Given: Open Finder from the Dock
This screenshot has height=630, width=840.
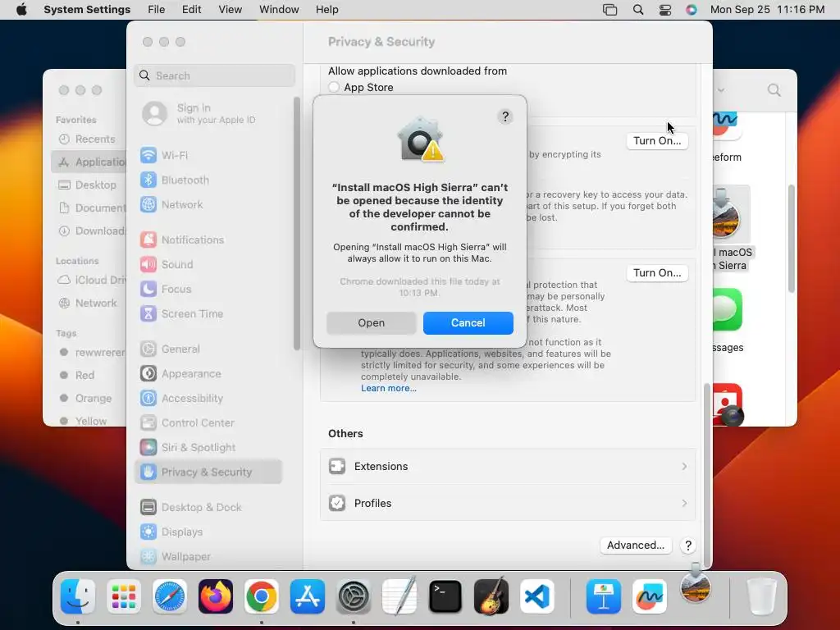Looking at the screenshot, I should pos(78,596).
